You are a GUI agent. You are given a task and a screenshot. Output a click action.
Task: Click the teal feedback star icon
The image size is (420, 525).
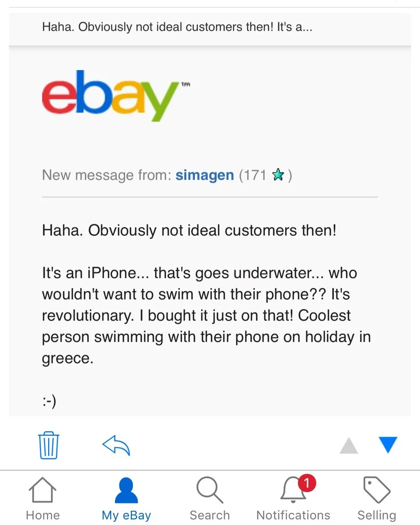(278, 175)
